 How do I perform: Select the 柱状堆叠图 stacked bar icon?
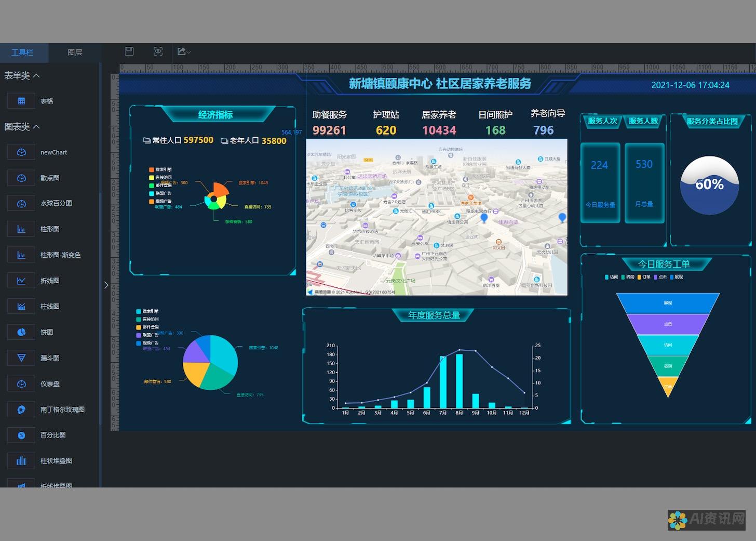coord(21,461)
